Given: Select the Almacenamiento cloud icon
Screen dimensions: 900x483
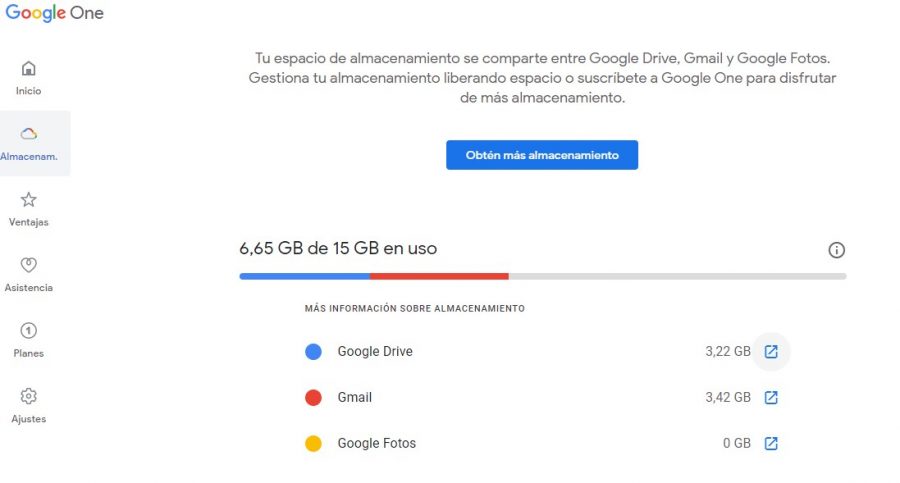Looking at the screenshot, I should (29, 134).
